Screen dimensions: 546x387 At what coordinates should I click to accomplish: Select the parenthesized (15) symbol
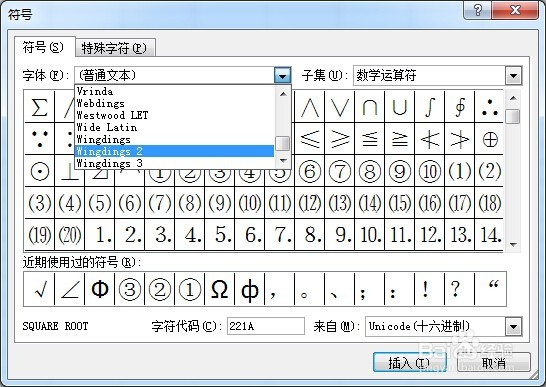(399, 203)
